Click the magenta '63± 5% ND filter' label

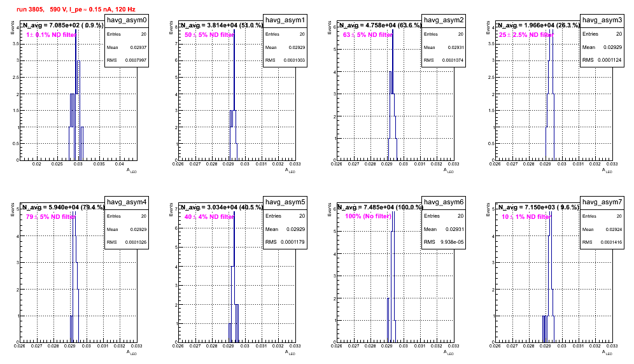click(368, 35)
